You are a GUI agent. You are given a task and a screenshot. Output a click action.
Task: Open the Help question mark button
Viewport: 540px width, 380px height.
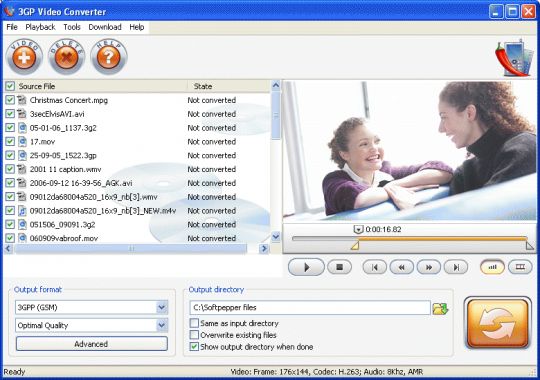[x=109, y=57]
